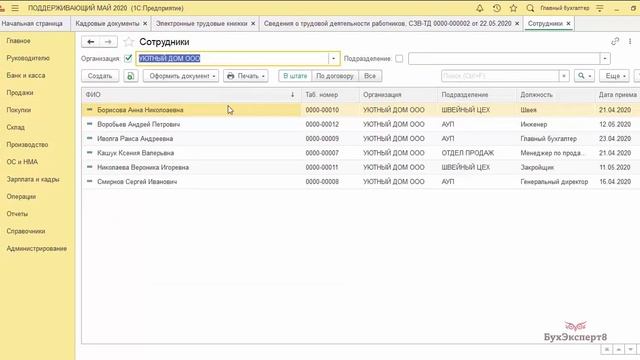Switch to Электронные трудовые книжки tab
Image resolution: width=640 pixels, height=360 pixels.
click(202, 24)
